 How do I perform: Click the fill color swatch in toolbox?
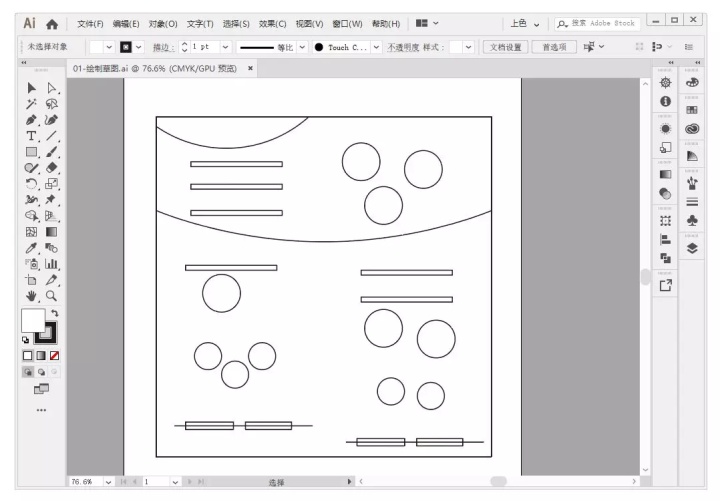32,319
